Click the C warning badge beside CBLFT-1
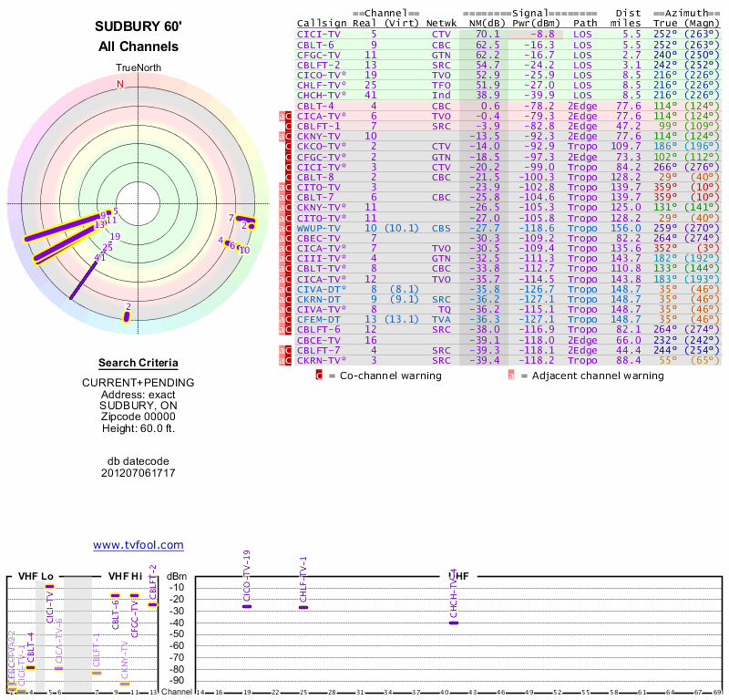 [x=288, y=126]
